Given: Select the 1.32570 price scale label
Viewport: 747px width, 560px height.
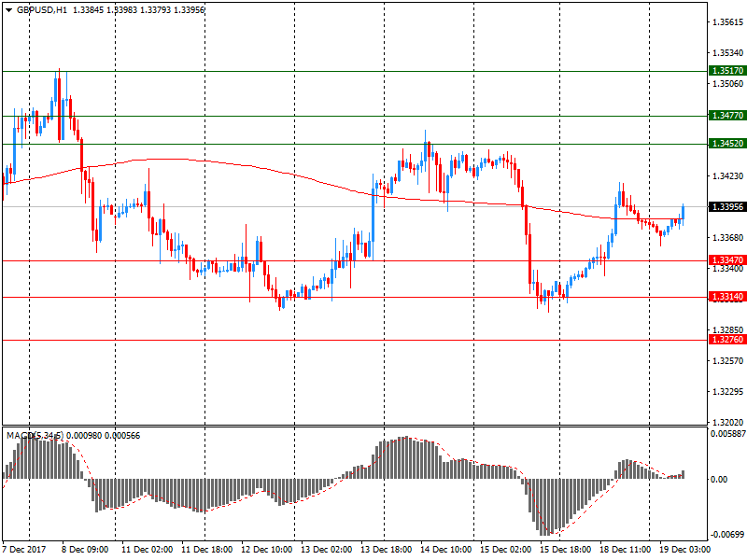Looking at the screenshot, I should (x=728, y=361).
